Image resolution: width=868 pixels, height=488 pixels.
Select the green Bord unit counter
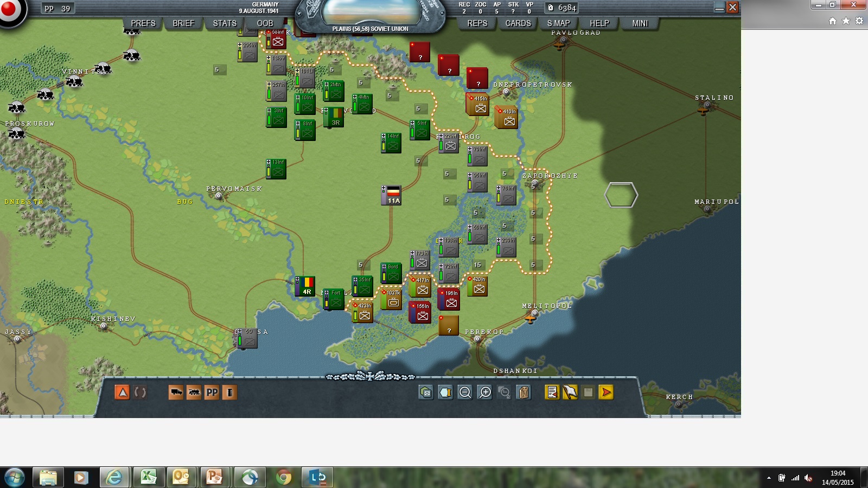[x=391, y=273]
